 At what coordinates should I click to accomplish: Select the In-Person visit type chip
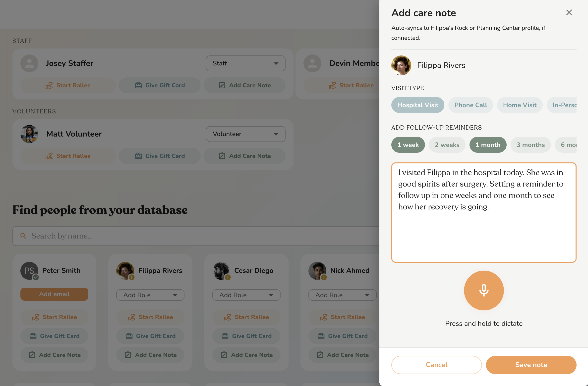(x=562, y=105)
